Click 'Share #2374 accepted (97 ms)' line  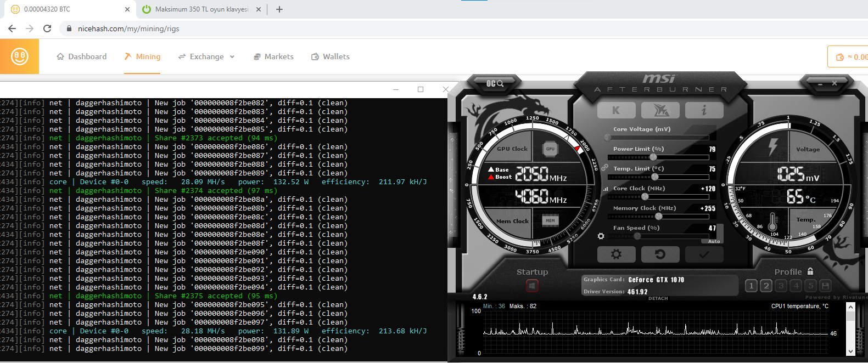tap(216, 191)
